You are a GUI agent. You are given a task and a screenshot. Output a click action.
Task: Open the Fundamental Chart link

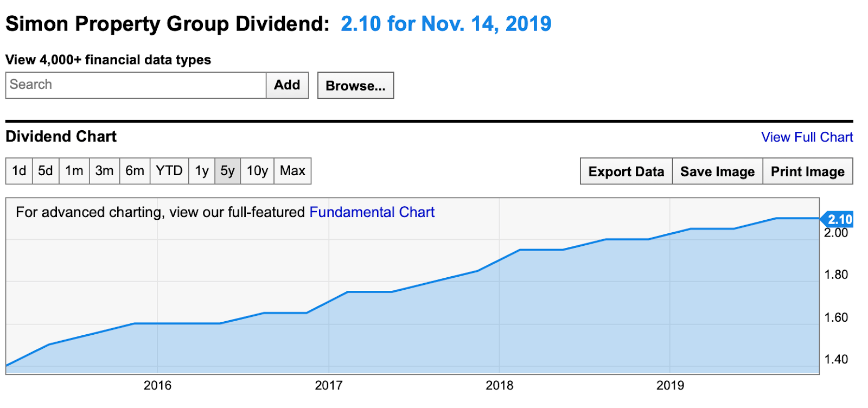pyautogui.click(x=372, y=212)
